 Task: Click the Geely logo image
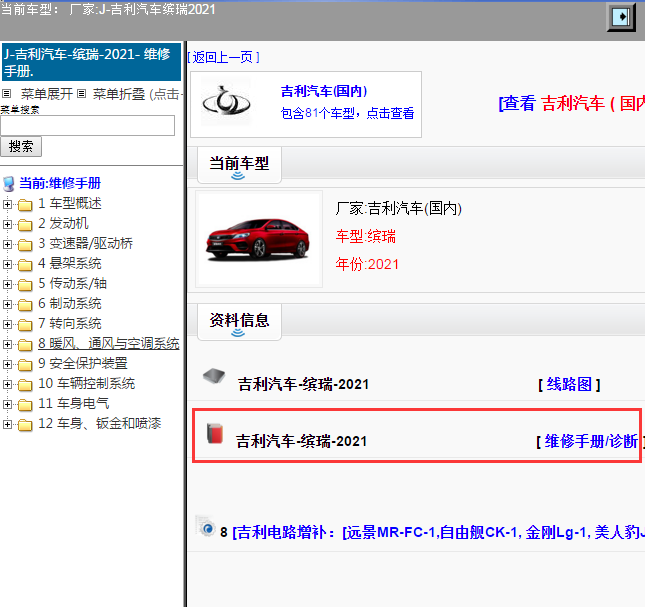coord(226,102)
